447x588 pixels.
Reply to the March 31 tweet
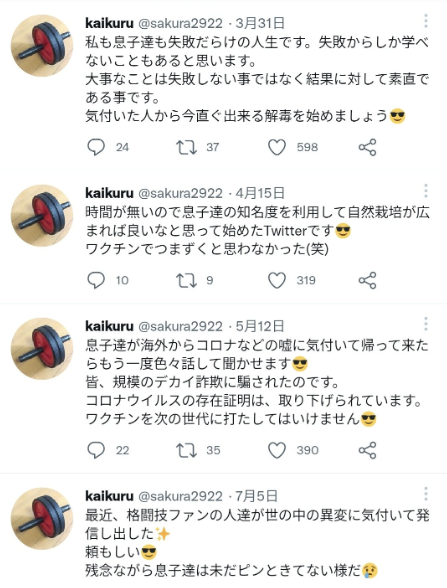[x=96, y=147]
